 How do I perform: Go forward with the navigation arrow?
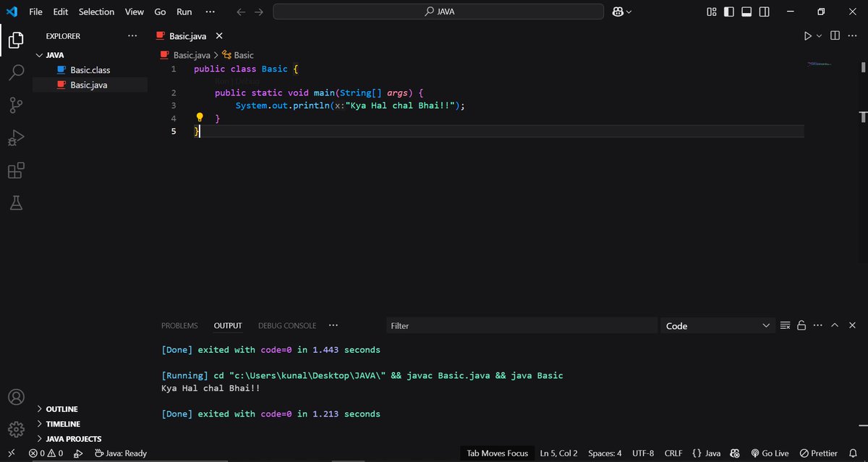point(259,12)
